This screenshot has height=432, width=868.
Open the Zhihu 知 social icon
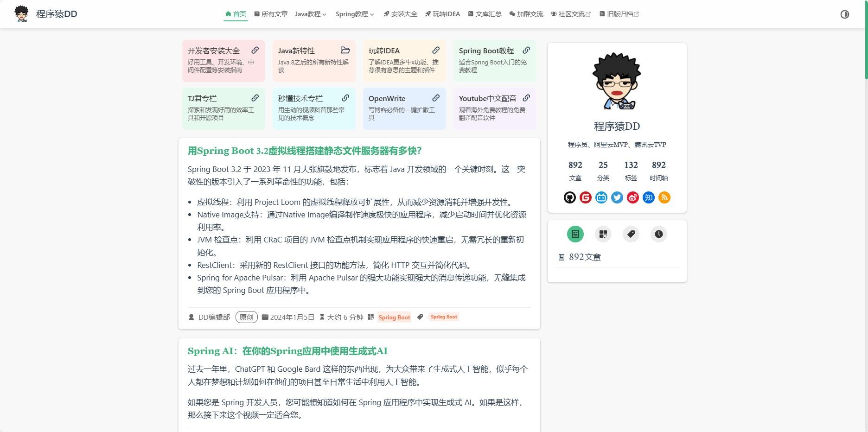point(648,197)
